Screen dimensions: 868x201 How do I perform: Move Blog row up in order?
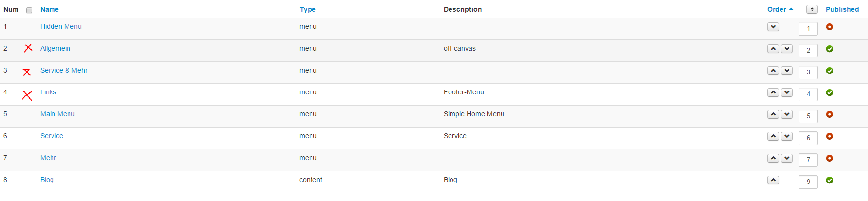[773, 180]
